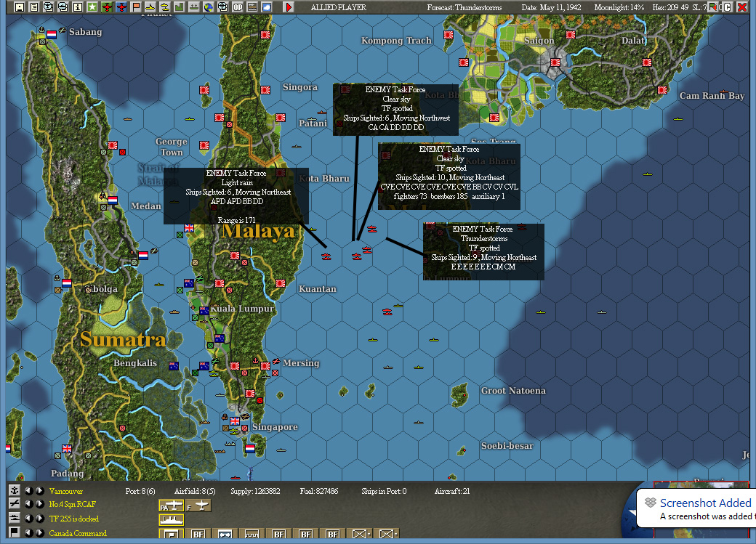The height and width of the screenshot is (544, 756).
Task: Open the save game disk icon
Action: (20, 7)
